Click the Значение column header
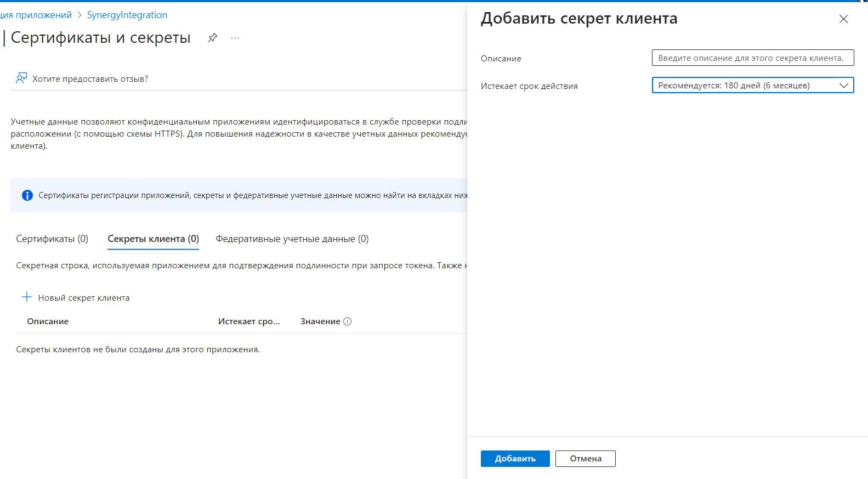The image size is (868, 479). 320,322
